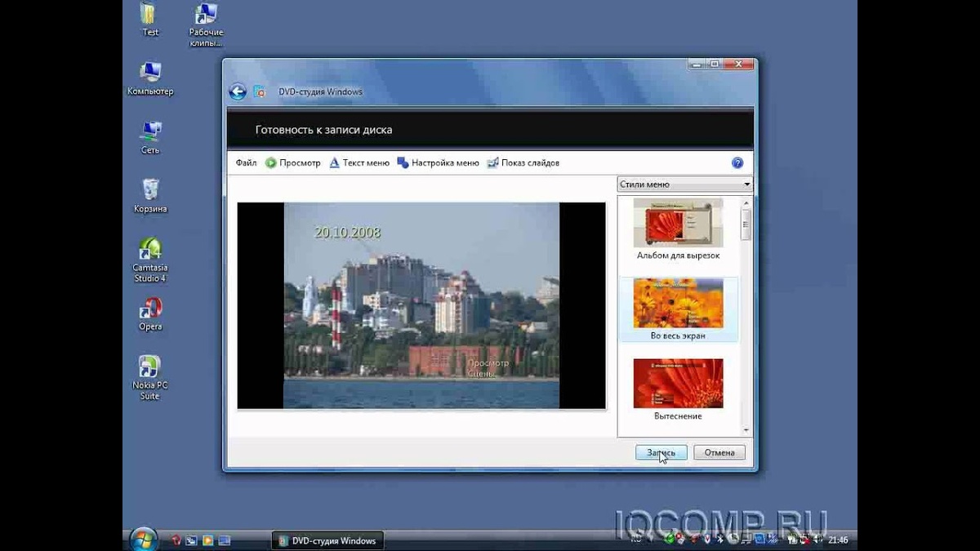Select the Компьютер desktop icon
980x551 pixels.
[150, 79]
